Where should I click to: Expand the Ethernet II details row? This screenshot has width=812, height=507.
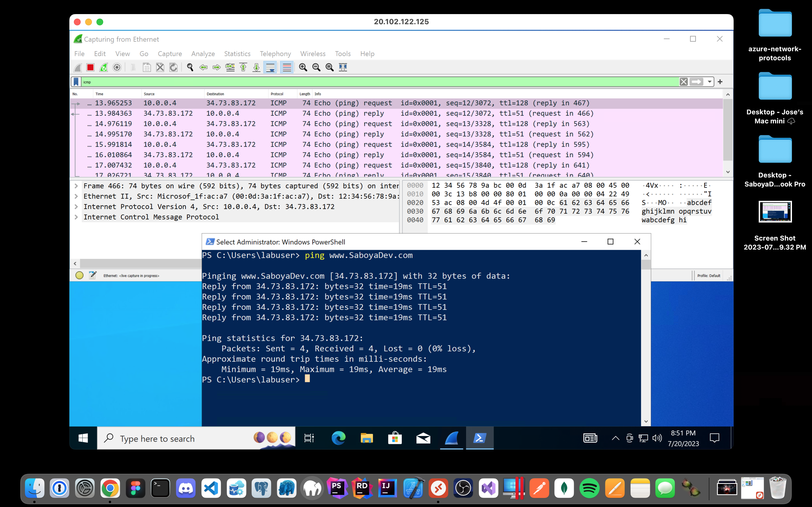76,196
